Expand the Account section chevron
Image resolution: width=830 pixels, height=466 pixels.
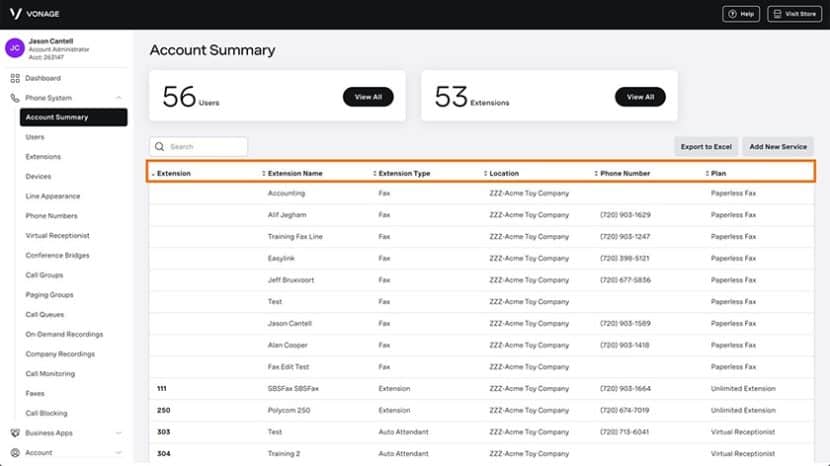119,453
